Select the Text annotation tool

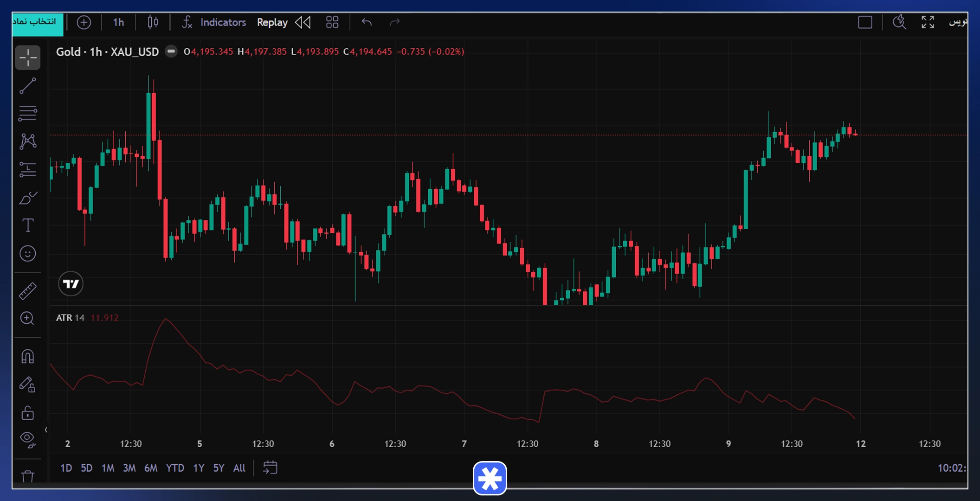[x=28, y=225]
